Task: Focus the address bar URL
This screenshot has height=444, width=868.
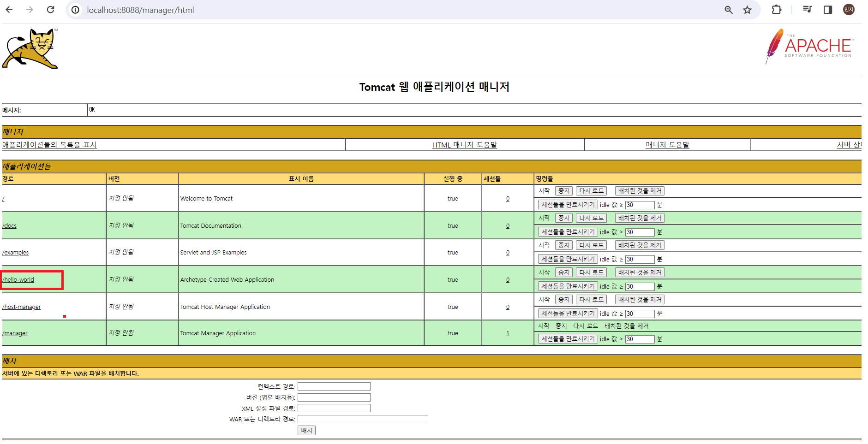Action: tap(140, 10)
